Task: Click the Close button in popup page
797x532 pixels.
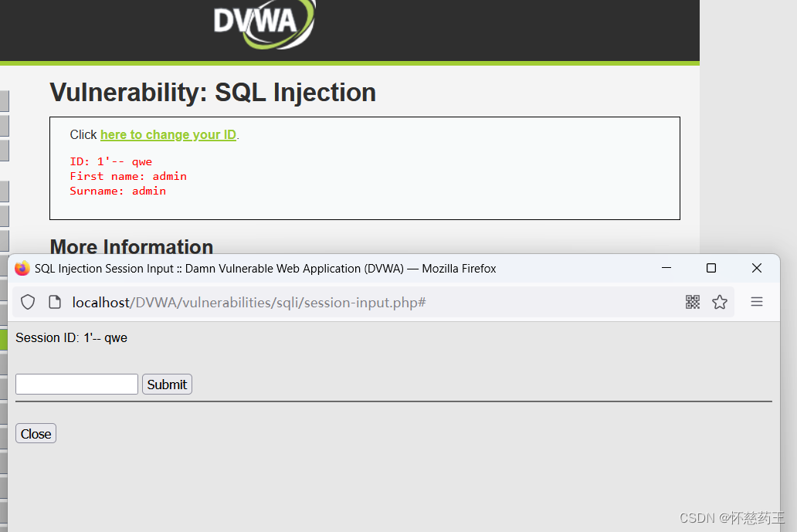Action: (x=36, y=433)
